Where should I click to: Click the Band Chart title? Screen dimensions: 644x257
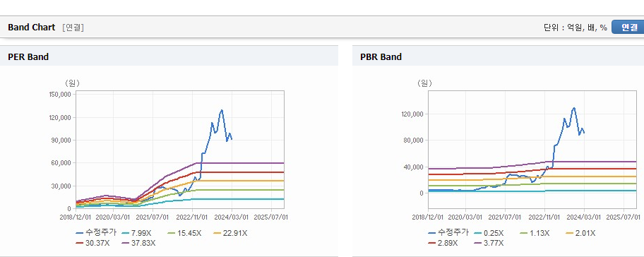tap(31, 27)
